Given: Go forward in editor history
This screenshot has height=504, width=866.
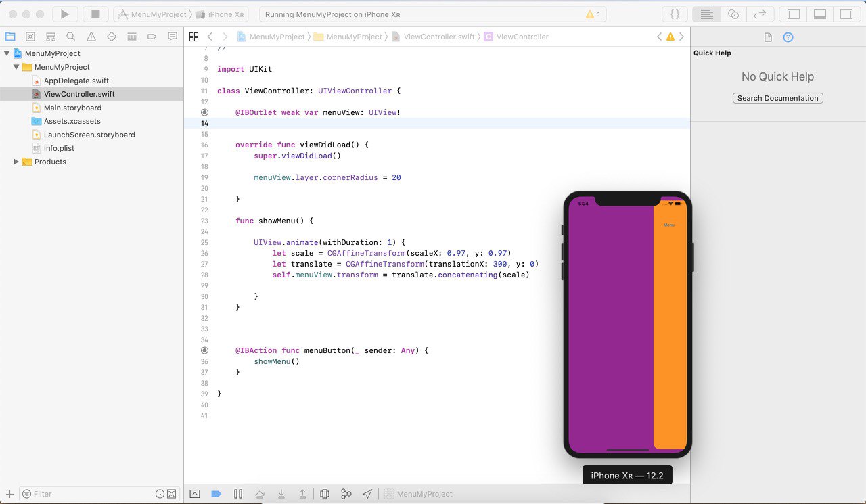Looking at the screenshot, I should click(x=225, y=37).
